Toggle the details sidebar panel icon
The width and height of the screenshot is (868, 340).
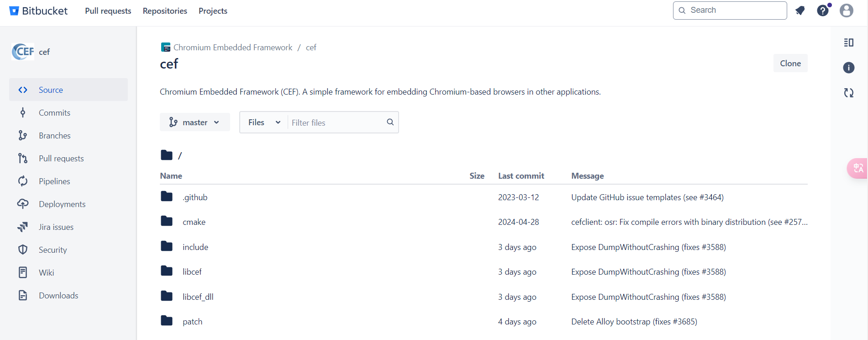849,42
